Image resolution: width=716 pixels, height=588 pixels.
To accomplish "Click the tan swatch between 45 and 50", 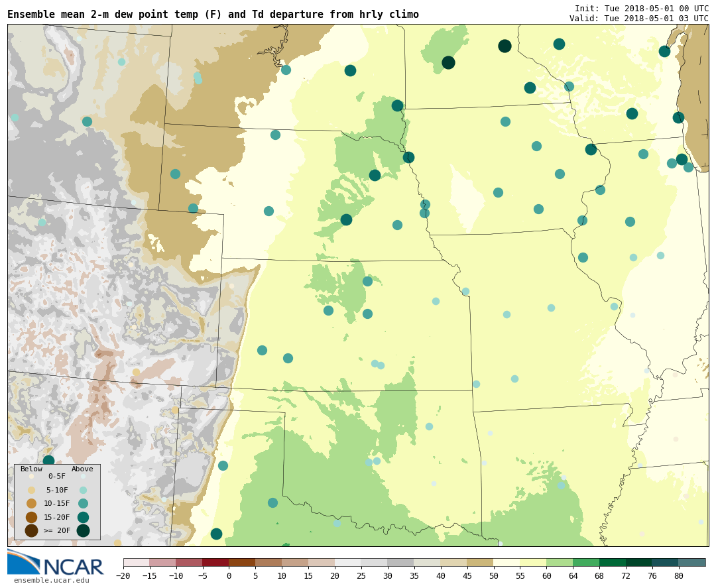I will coord(481,562).
